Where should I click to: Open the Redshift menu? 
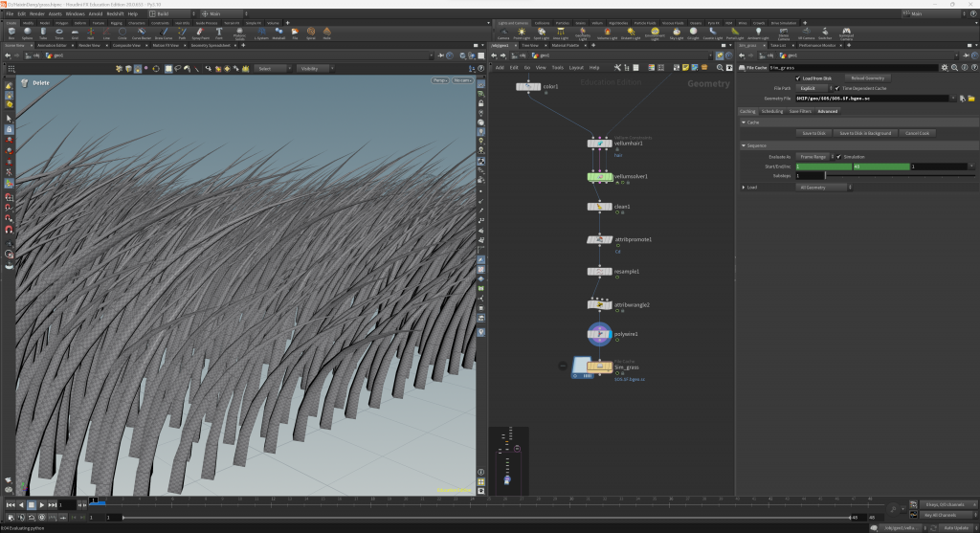click(x=115, y=13)
